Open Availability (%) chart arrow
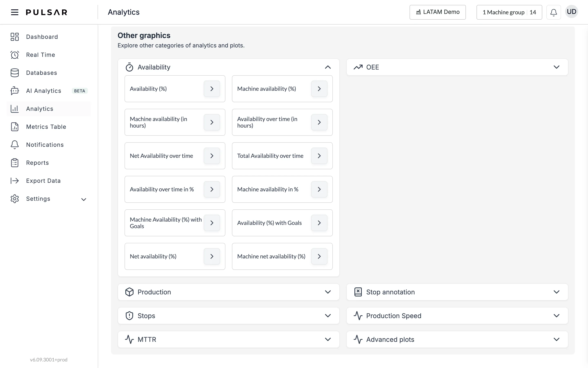The height and width of the screenshot is (368, 588). [212, 89]
